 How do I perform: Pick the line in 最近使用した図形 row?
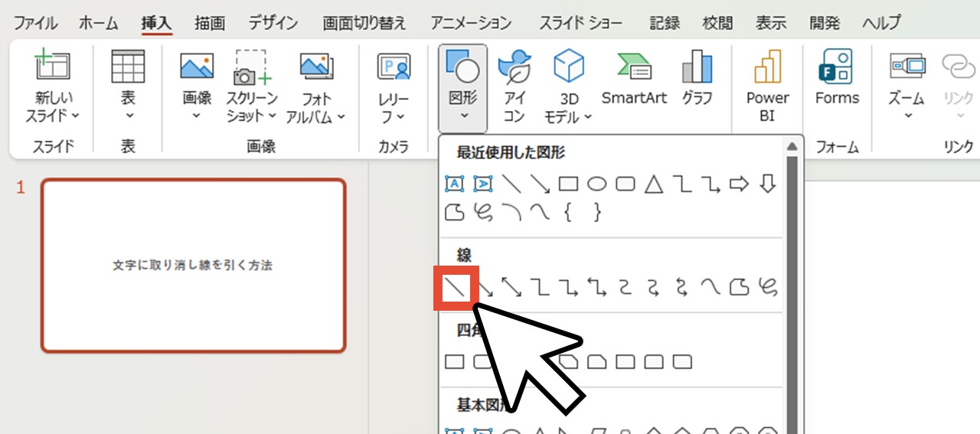click(x=511, y=184)
